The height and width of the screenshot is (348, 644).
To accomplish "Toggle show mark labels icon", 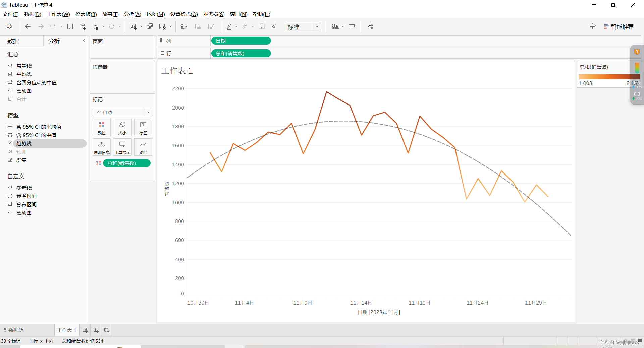I will 262,26.
